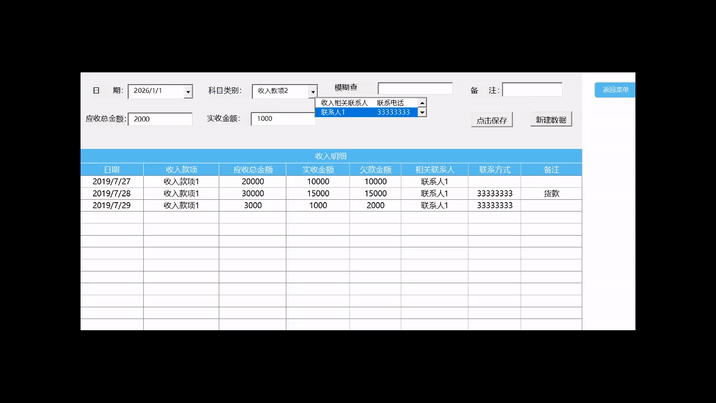Click the blue 返回菜单 button
The width and height of the screenshot is (716, 403).
[x=614, y=90]
